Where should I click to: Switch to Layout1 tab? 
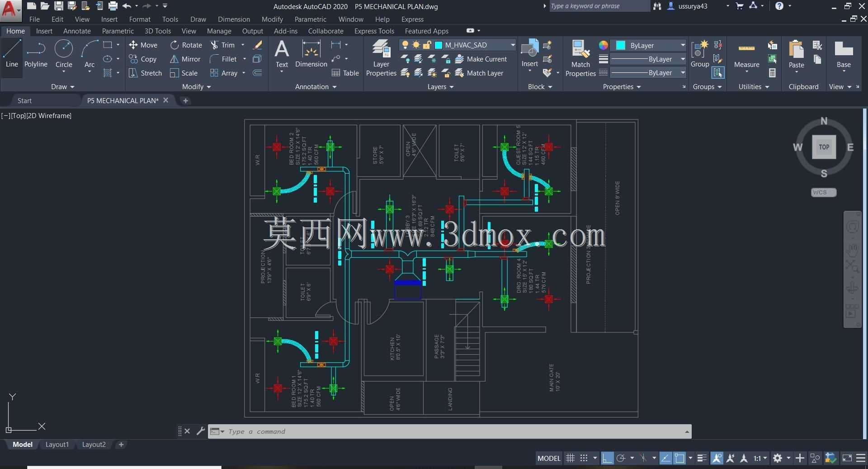[x=57, y=445]
